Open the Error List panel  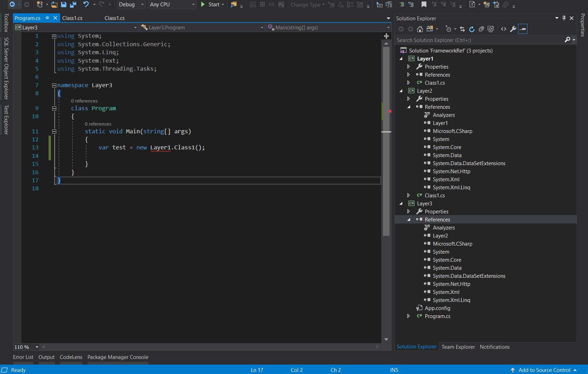(23, 357)
